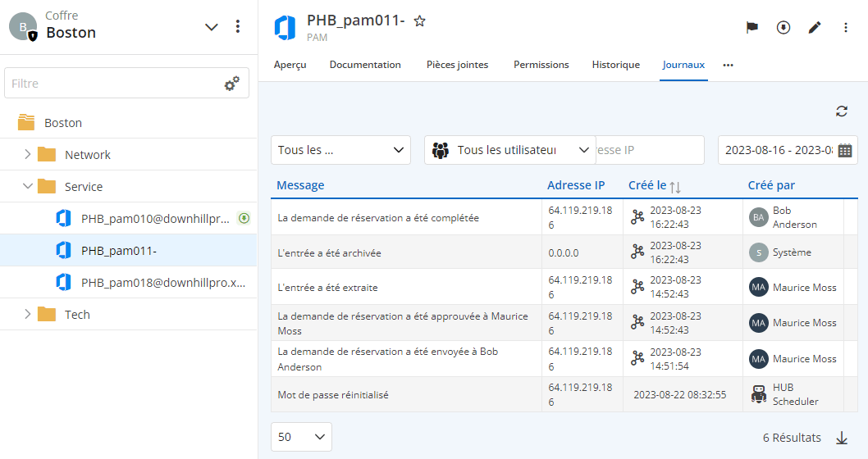Click the icon in the extracted entry row
The height and width of the screenshot is (459, 868).
pos(637,287)
